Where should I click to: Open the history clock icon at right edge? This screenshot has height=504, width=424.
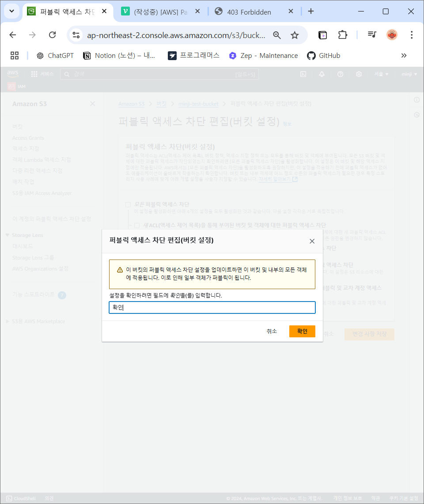tap(416, 115)
